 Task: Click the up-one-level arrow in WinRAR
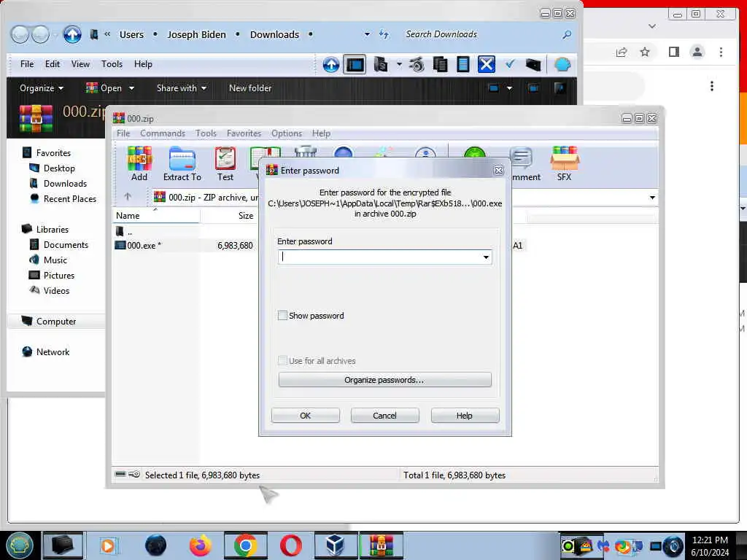tap(128, 196)
